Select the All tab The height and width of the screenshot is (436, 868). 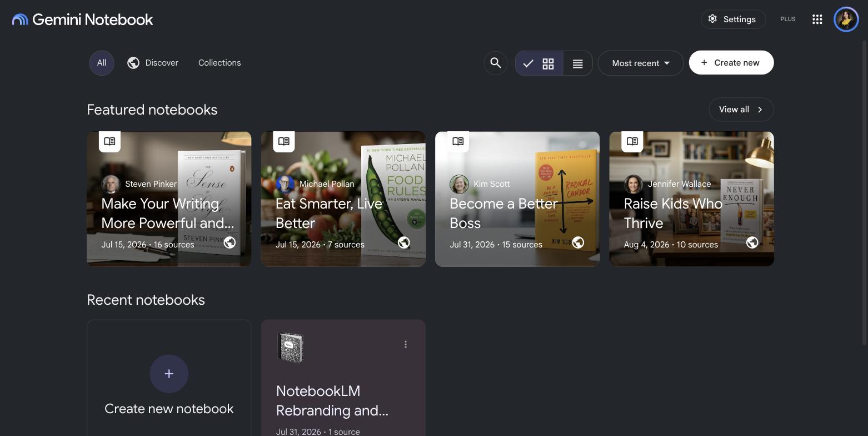(102, 63)
